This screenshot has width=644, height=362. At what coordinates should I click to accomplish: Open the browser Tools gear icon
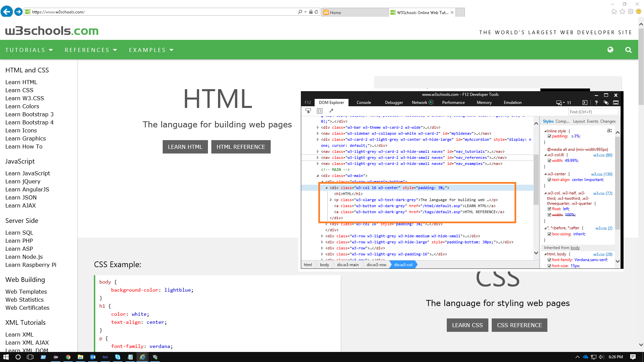point(631,12)
